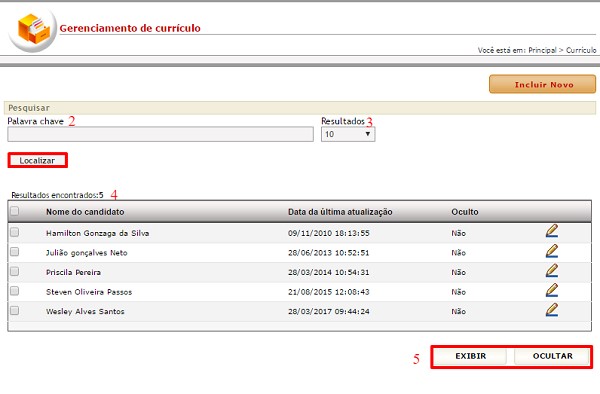Screen dimensions: 600x394
Task: Click the Pesquisar section header bar
Action: click(x=300, y=108)
